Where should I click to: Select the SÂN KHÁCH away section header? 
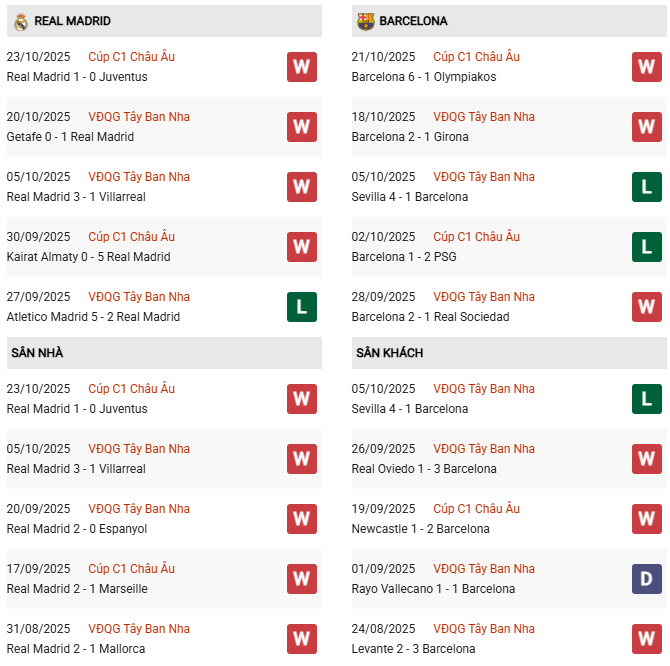click(389, 353)
